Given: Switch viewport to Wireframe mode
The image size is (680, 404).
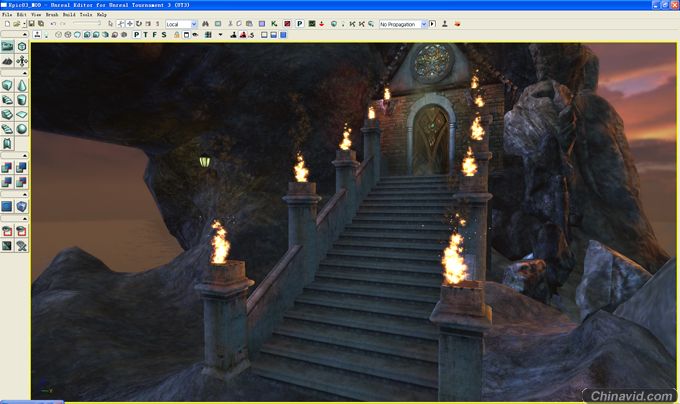Looking at the screenshot, I should click(x=68, y=35).
